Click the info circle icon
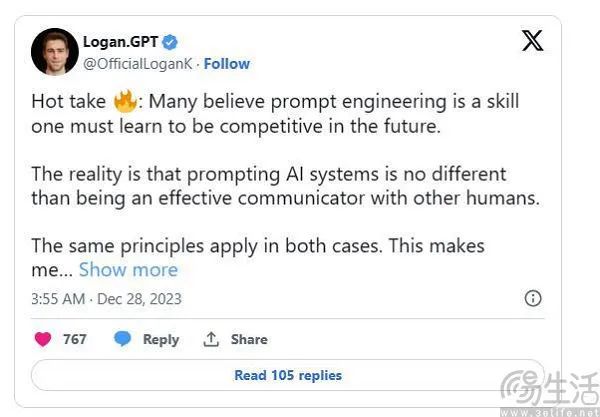 (x=533, y=298)
